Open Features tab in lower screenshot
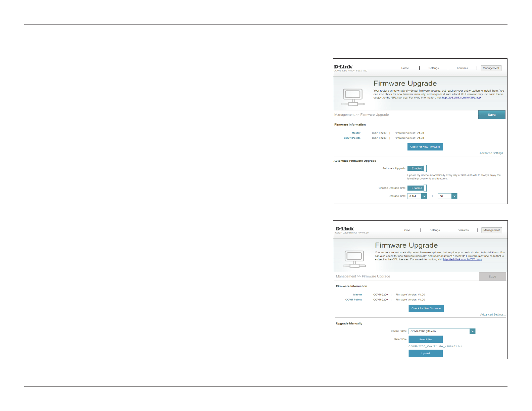532x411 pixels. [463, 230]
